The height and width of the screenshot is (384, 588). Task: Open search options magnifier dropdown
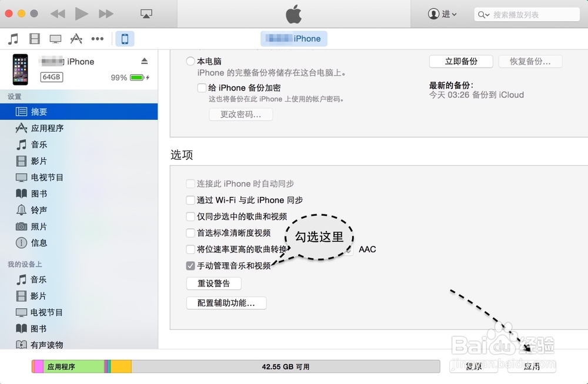tap(483, 15)
